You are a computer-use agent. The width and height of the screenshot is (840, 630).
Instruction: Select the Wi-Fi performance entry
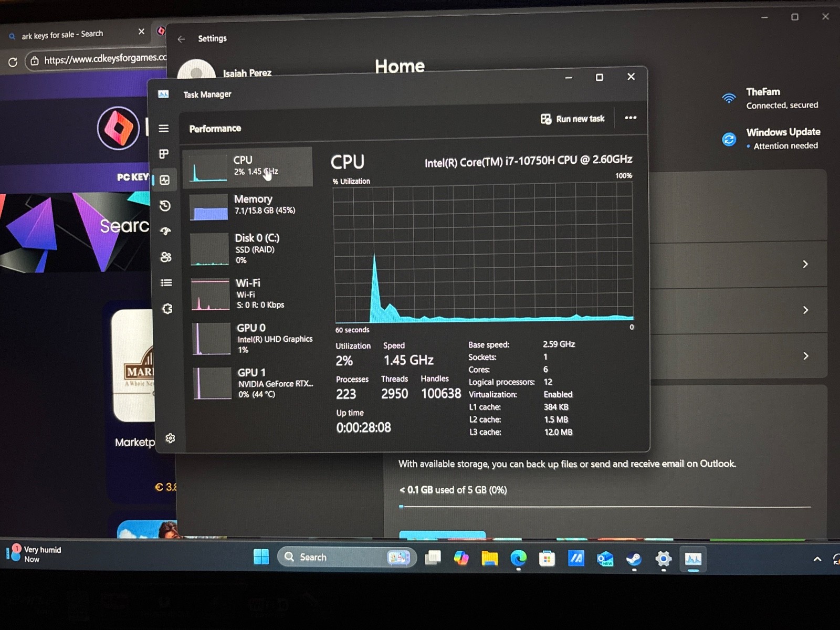[250, 294]
